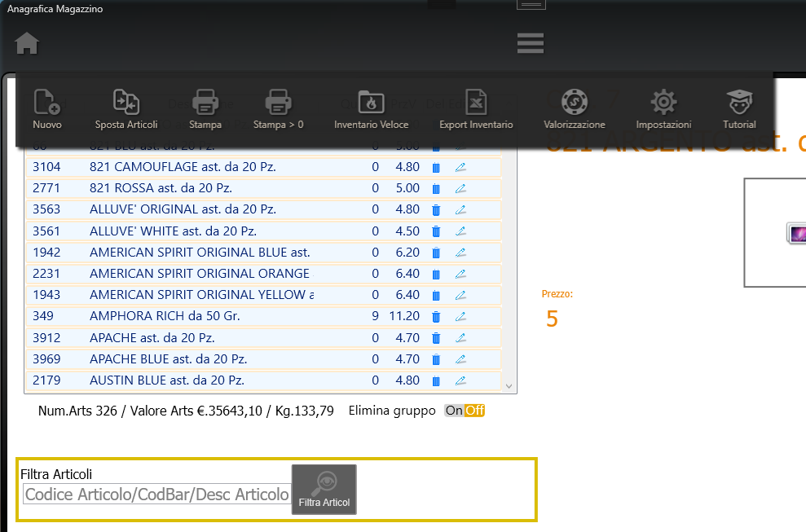Edit 821 CAMOUFLAGE item with pencil icon
Viewport: 806px width, 532px height.
pyautogui.click(x=460, y=168)
